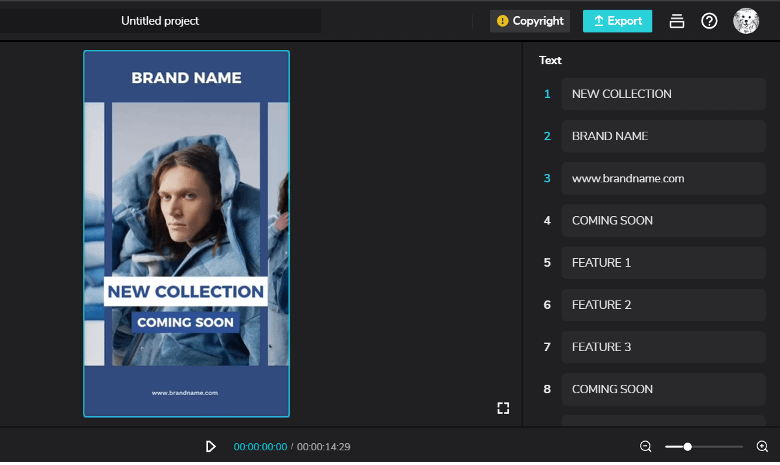This screenshot has height=465, width=780.
Task: Click current timecode 00:00:00:00
Action: pyautogui.click(x=260, y=447)
